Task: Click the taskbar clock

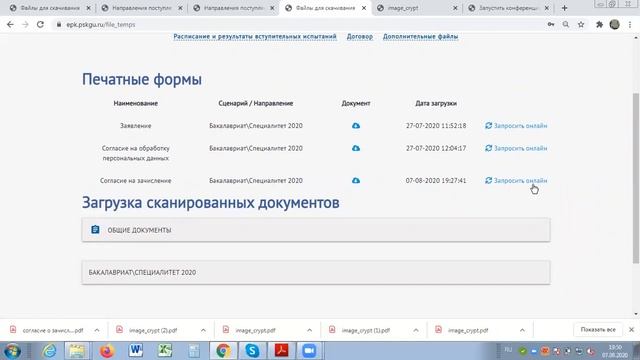Action: click(615, 351)
